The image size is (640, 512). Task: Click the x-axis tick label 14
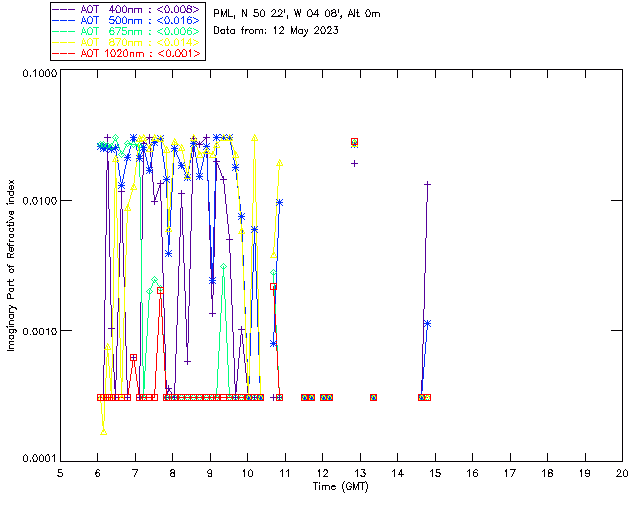tap(398, 473)
